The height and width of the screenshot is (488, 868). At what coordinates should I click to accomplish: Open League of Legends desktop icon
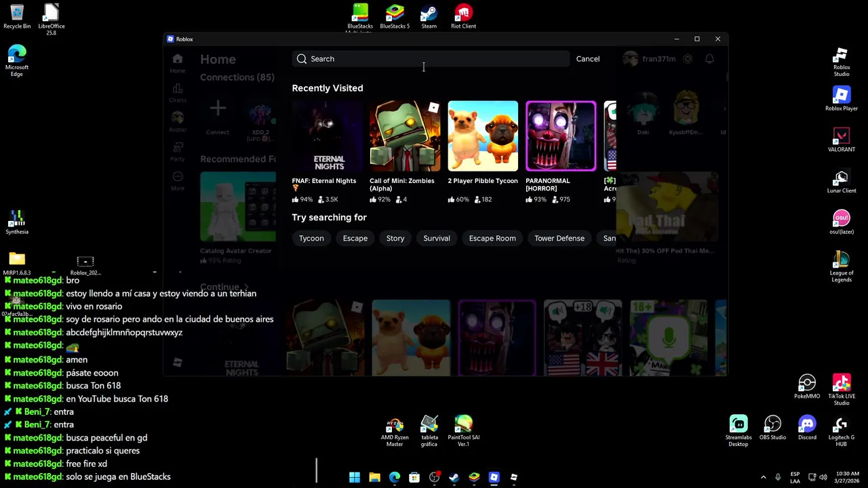point(842,266)
